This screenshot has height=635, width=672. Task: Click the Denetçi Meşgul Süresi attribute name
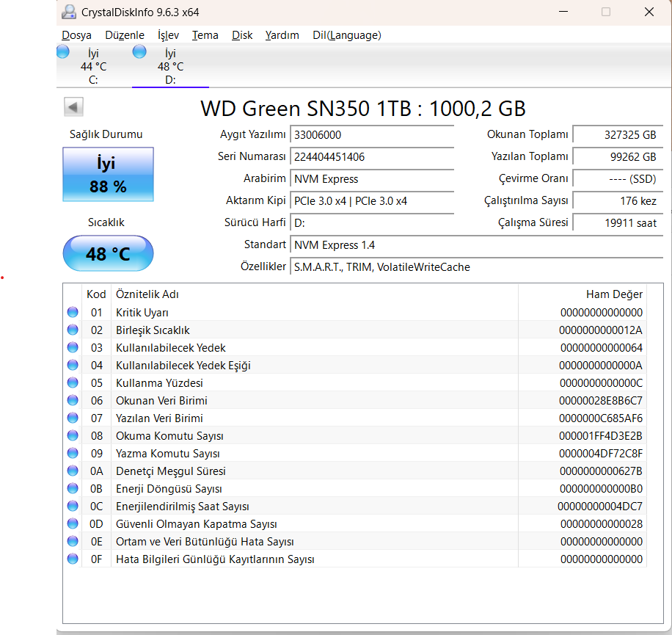point(171,471)
